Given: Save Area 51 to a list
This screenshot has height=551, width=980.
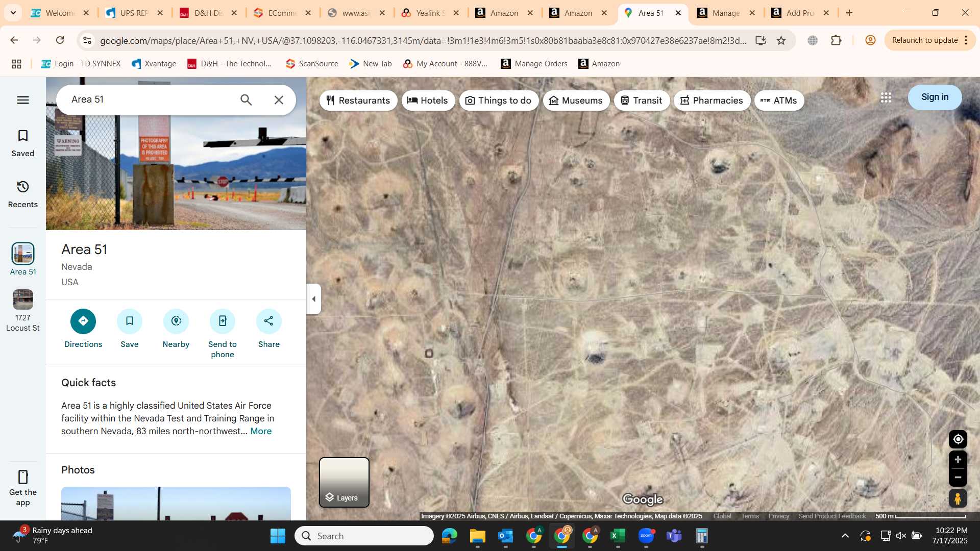Looking at the screenshot, I should coord(130,321).
